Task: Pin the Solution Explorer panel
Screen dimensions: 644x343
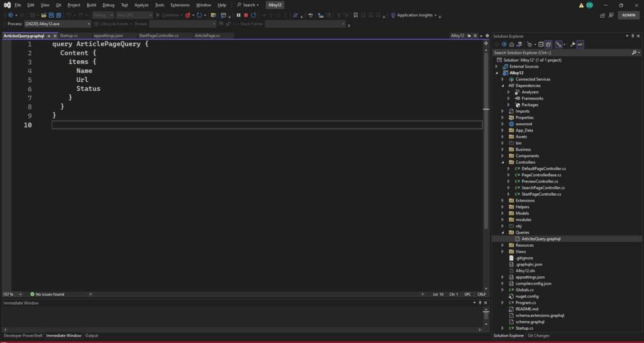Action: (632, 37)
